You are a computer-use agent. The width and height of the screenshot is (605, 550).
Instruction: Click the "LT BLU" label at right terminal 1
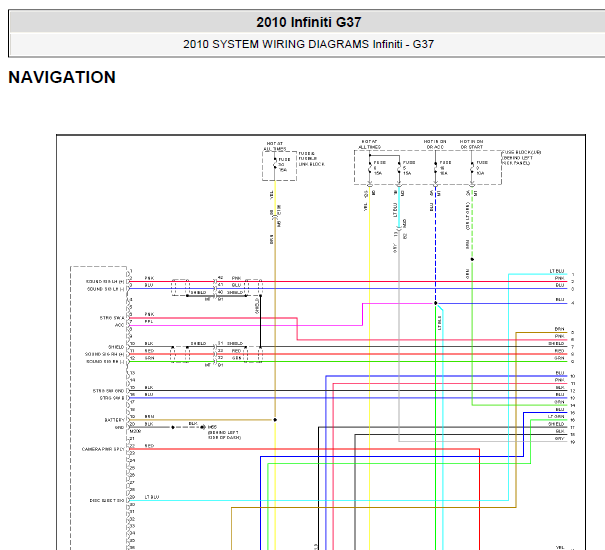(x=557, y=271)
